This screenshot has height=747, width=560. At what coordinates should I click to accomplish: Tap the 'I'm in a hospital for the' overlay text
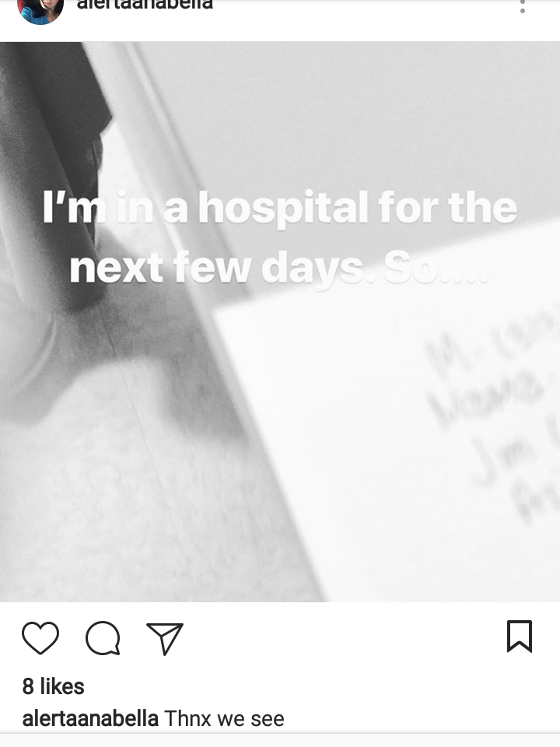pyautogui.click(x=280, y=207)
